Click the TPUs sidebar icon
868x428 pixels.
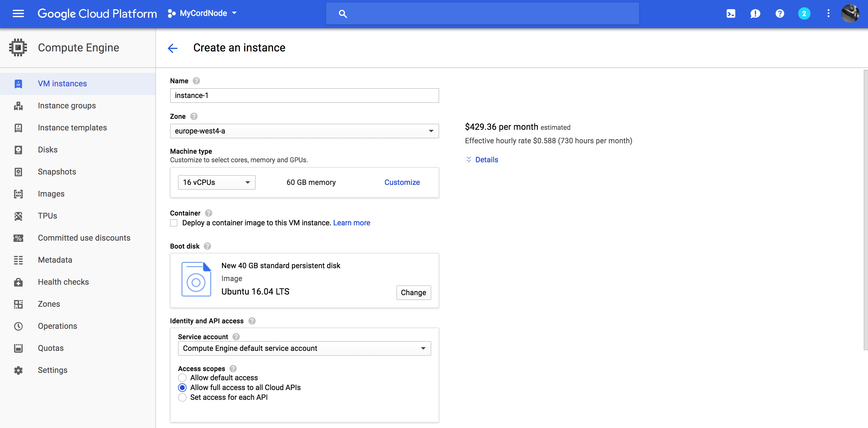point(18,216)
